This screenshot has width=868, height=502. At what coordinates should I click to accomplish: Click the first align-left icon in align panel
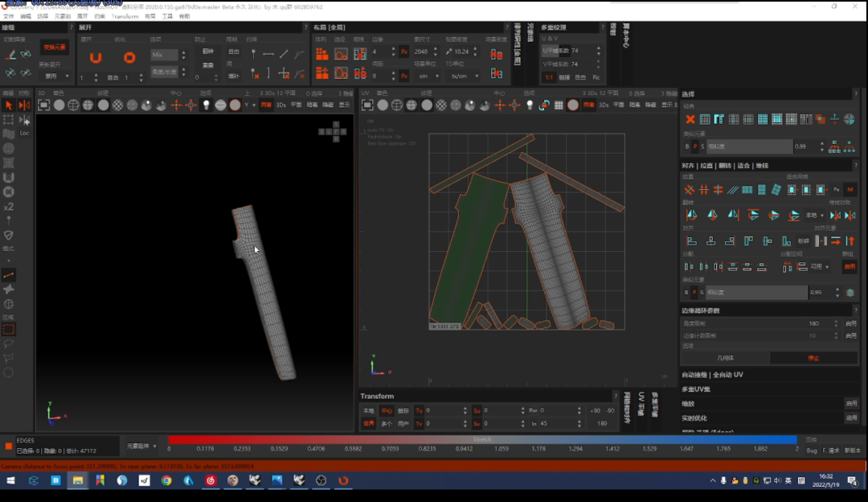click(691, 241)
